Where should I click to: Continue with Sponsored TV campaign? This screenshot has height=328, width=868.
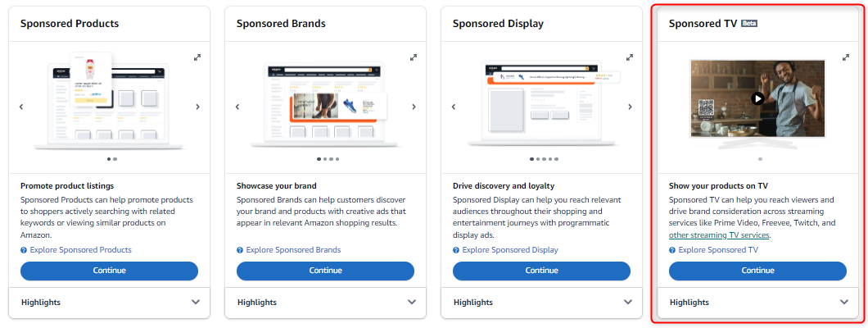[x=757, y=271]
